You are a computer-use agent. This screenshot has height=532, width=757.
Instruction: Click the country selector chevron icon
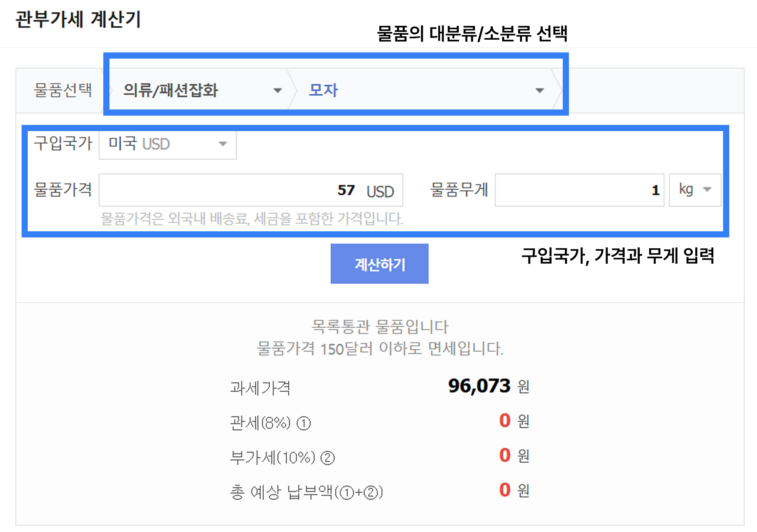click(223, 145)
